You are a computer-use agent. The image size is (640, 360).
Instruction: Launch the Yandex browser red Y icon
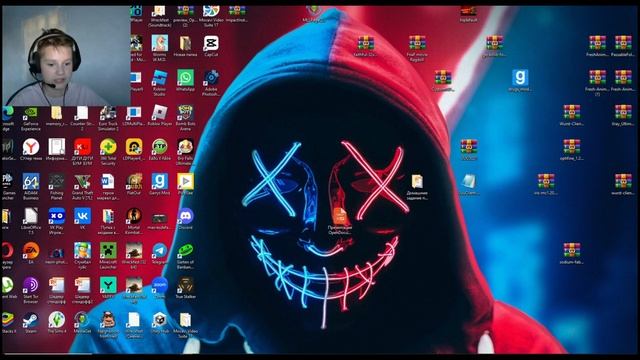click(31, 147)
